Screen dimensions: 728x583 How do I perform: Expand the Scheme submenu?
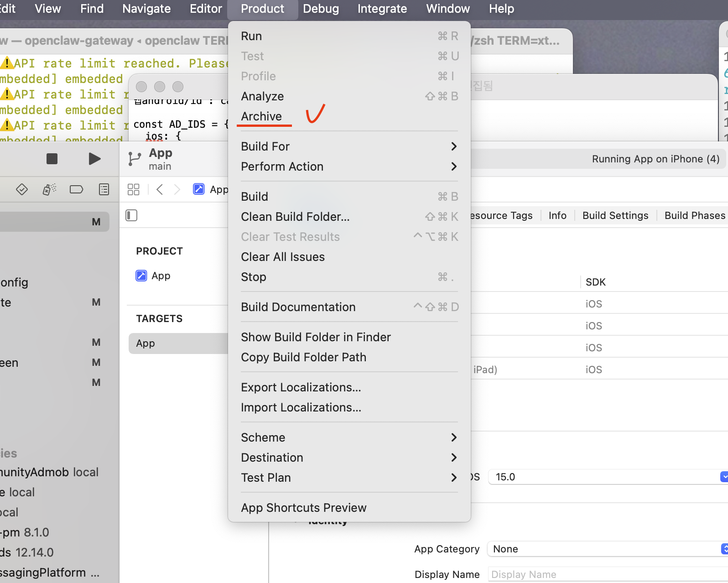(x=349, y=437)
